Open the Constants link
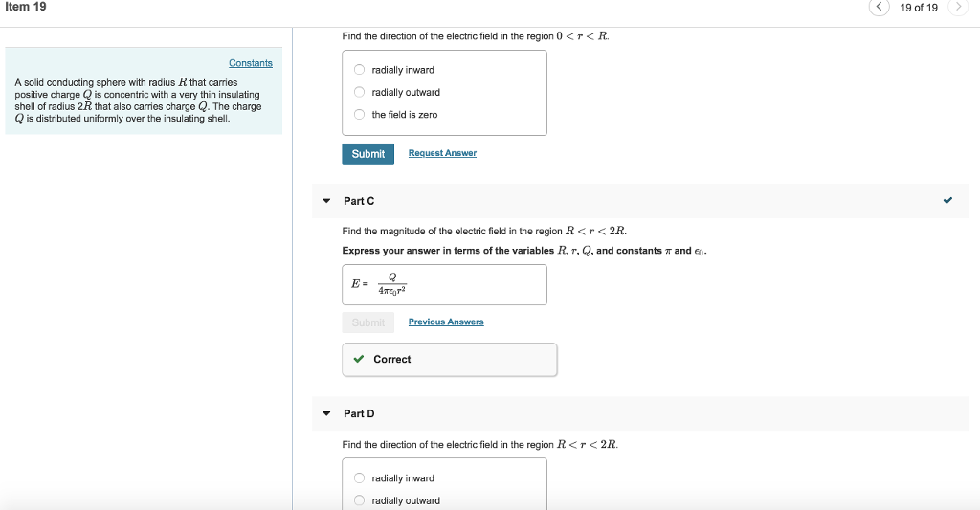The height and width of the screenshot is (510, 980). [251, 63]
